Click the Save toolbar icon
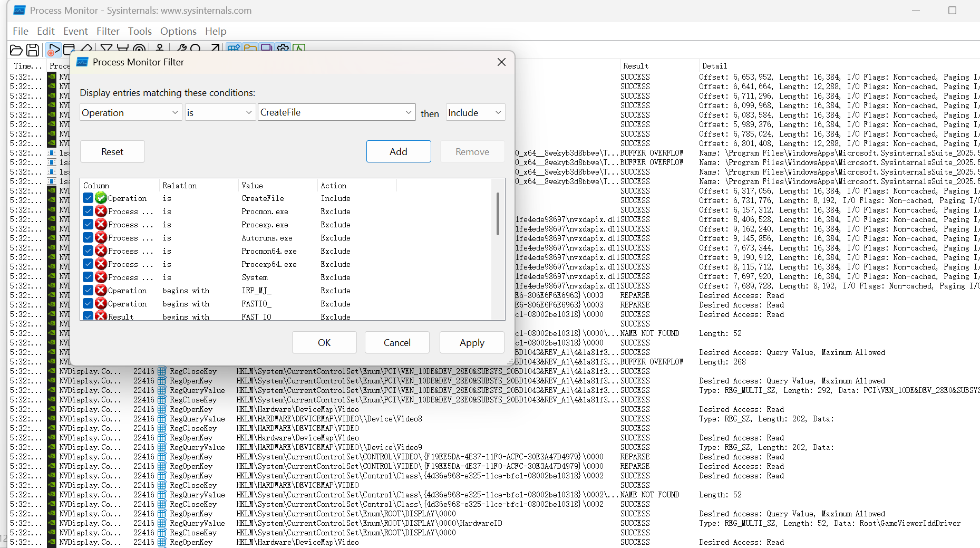The height and width of the screenshot is (548, 980). 33,50
